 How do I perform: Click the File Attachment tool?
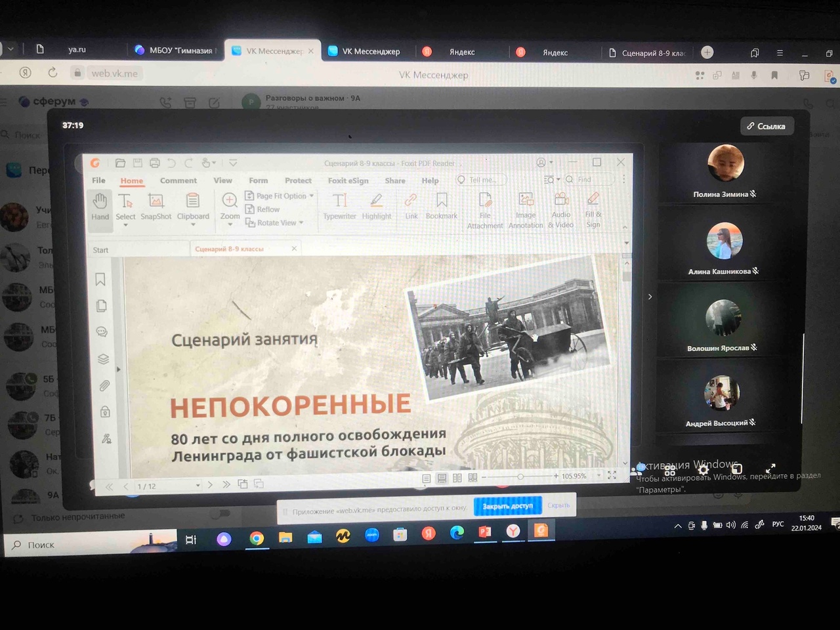point(485,210)
